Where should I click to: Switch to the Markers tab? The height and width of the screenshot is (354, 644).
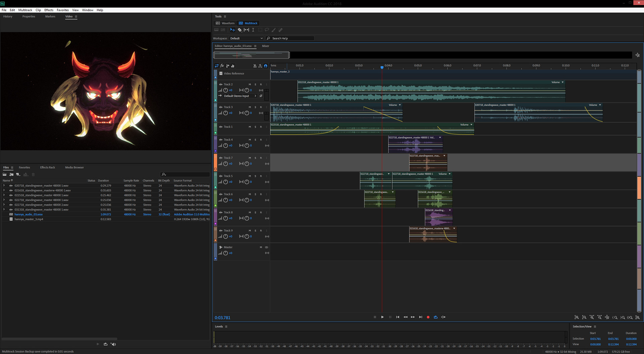click(x=50, y=16)
